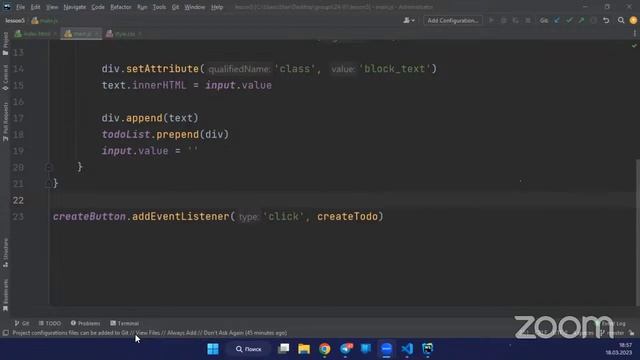Screen dimensions: 640x360
Task: Open the Git tool window tab
Action: pos(22,323)
